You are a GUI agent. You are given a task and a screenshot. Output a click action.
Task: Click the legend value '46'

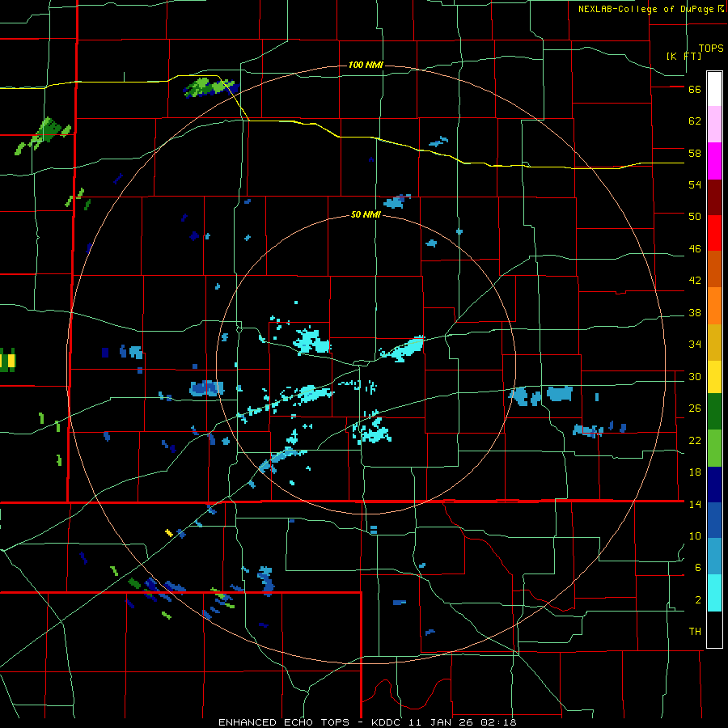[x=695, y=248]
